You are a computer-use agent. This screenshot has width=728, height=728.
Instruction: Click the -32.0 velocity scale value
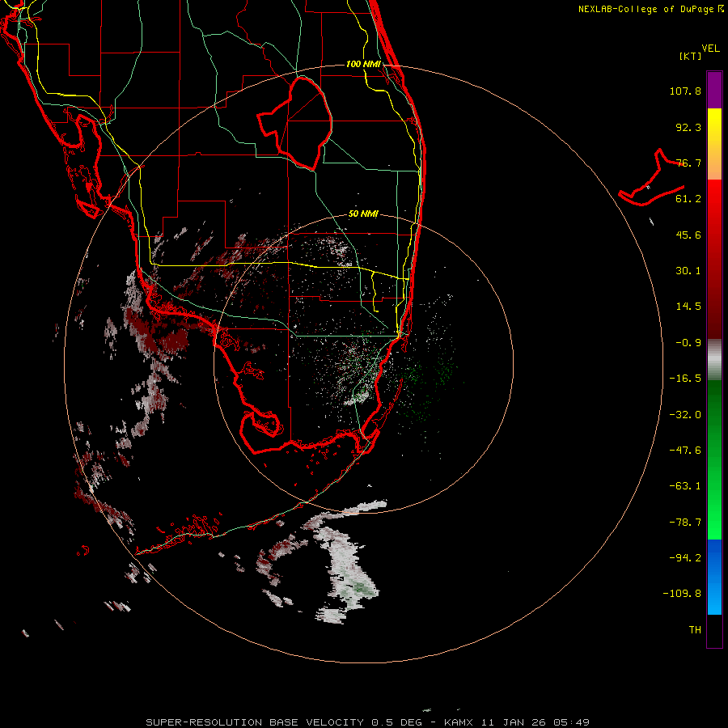coord(685,415)
